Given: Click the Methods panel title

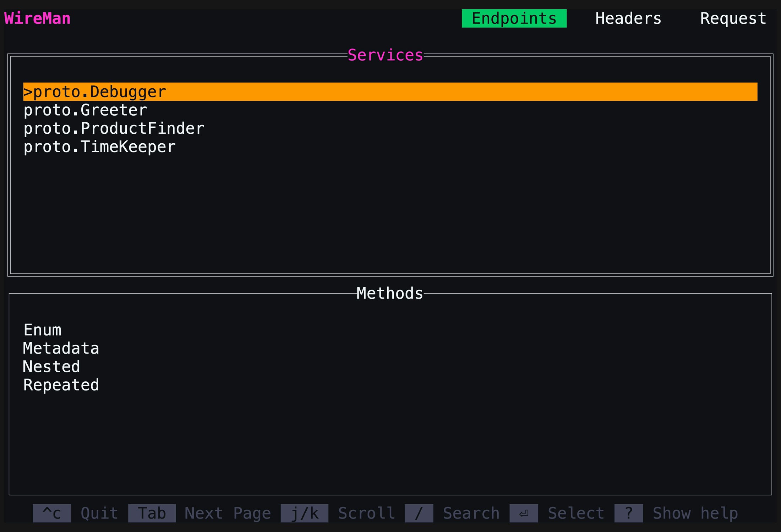Looking at the screenshot, I should [x=389, y=293].
